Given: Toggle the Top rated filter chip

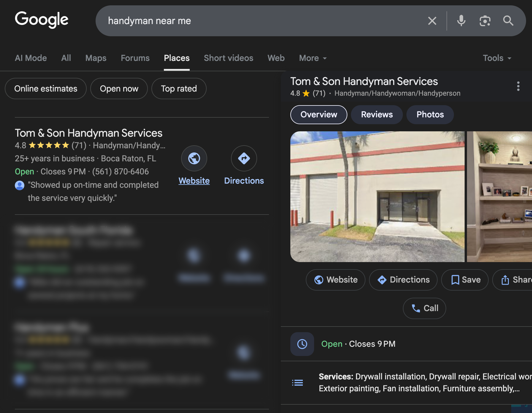Looking at the screenshot, I should tap(179, 89).
